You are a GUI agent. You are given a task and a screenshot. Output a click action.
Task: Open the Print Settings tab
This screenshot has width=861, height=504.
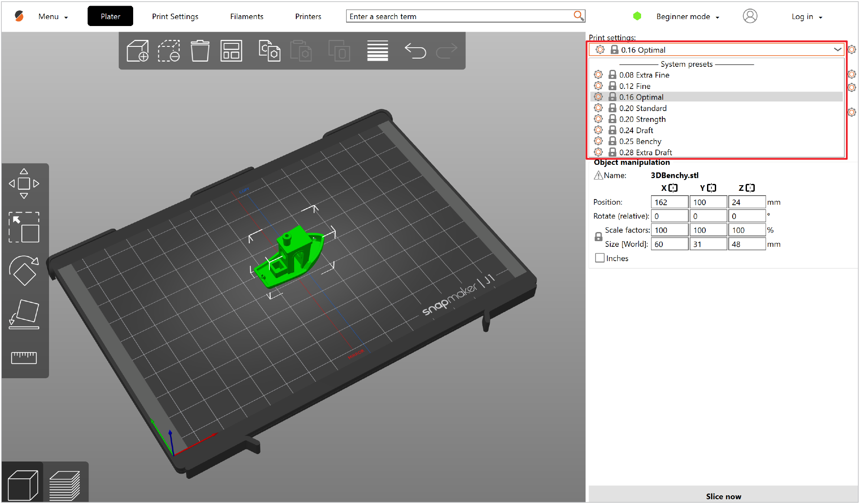point(175,16)
